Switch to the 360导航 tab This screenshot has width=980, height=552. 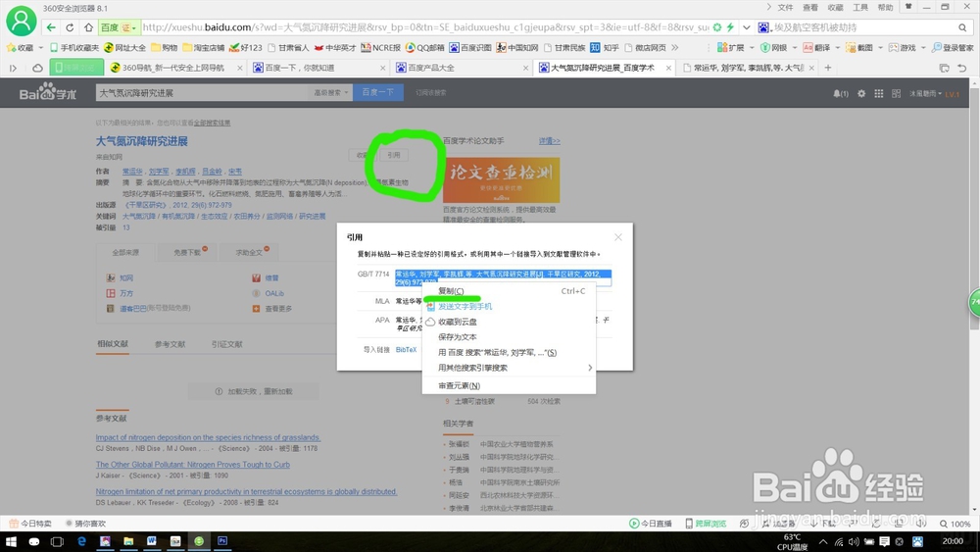point(173,68)
